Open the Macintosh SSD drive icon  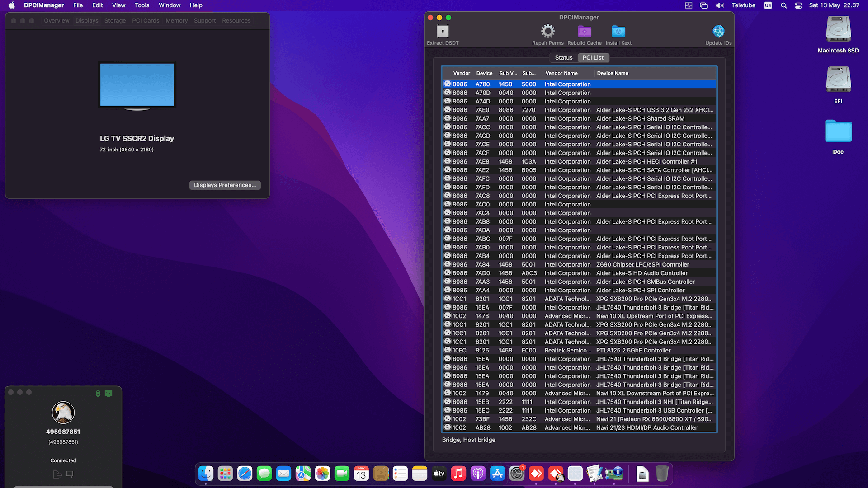click(838, 29)
